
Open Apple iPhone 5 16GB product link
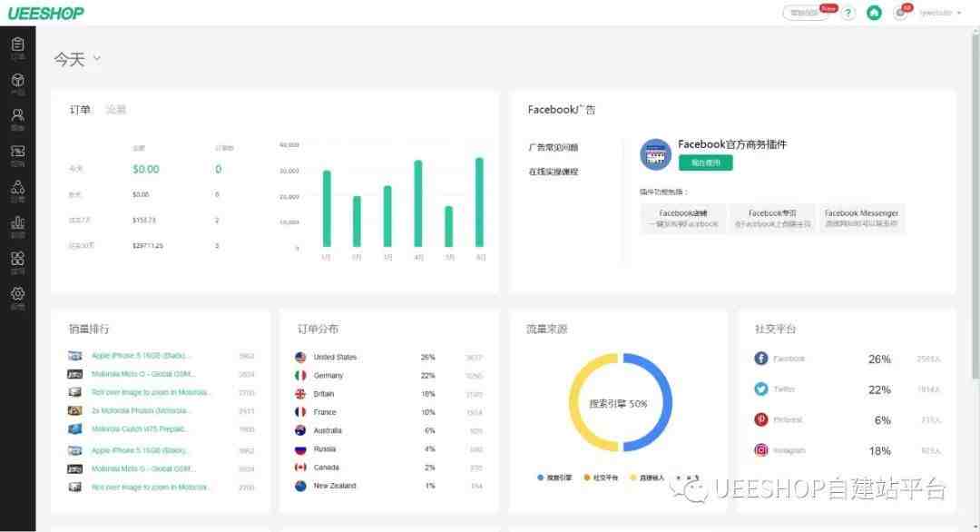coord(141,356)
